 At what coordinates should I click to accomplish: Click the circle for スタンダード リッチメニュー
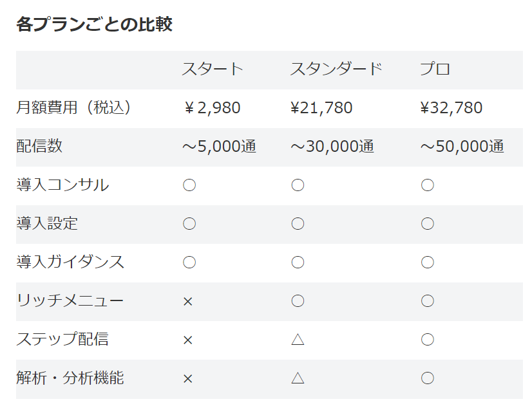tap(298, 301)
